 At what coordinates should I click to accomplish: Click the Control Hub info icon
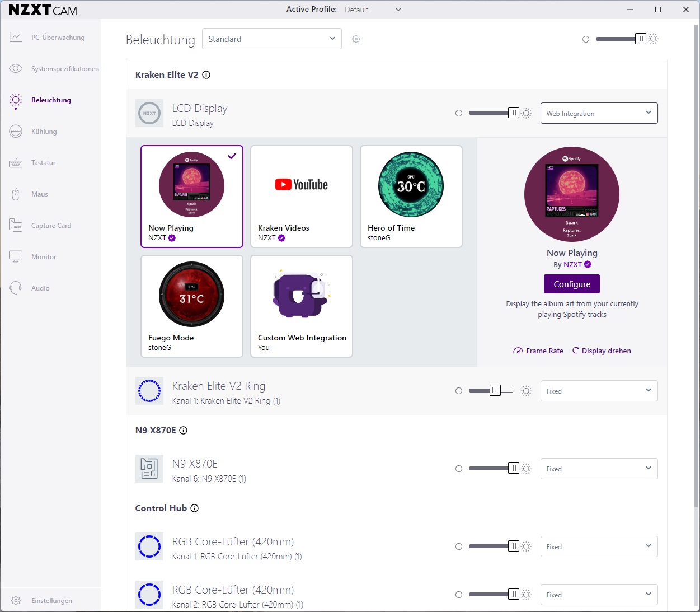pos(194,508)
